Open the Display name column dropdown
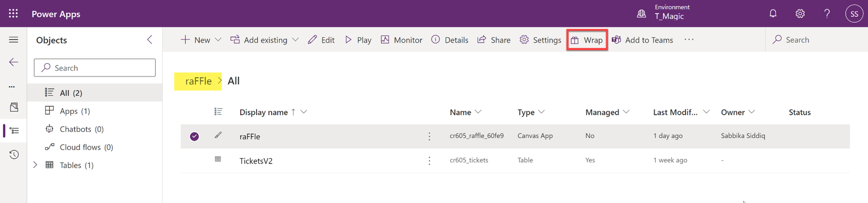This screenshot has height=203, width=868. pyautogui.click(x=304, y=112)
